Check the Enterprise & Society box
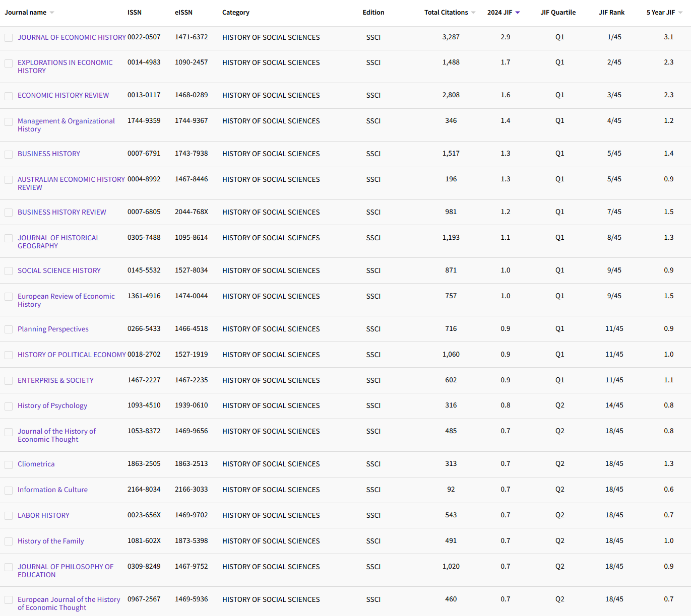Viewport: 691px width, 616px height. pyautogui.click(x=9, y=381)
